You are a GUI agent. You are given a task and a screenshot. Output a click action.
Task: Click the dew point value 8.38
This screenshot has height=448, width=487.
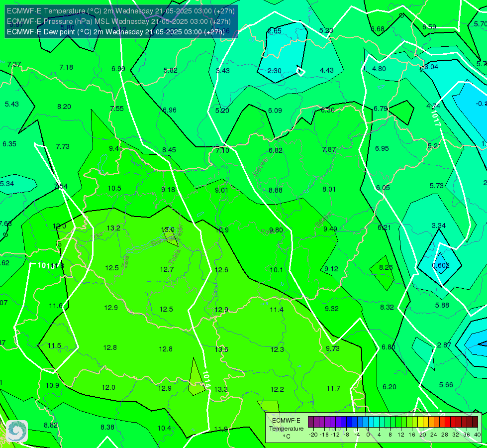pyautogui.click(x=107, y=427)
